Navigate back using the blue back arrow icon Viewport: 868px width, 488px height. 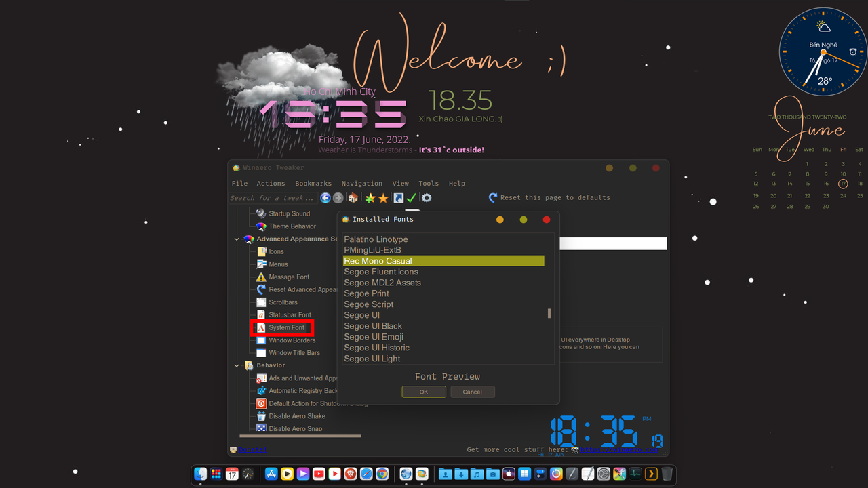tap(325, 197)
